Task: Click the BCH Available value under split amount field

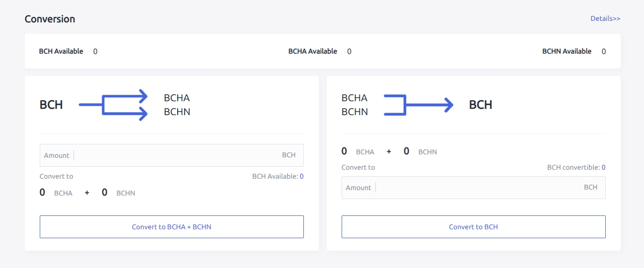Action: (x=301, y=176)
